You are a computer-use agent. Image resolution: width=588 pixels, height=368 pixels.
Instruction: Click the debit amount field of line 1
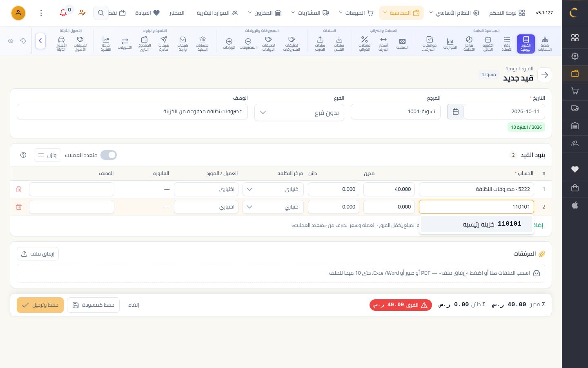pos(389,189)
